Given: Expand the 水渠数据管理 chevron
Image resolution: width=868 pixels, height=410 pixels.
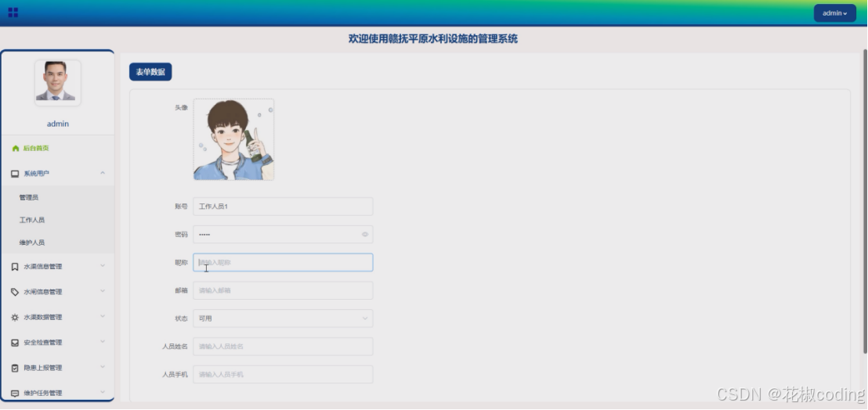Looking at the screenshot, I should 103,317.
